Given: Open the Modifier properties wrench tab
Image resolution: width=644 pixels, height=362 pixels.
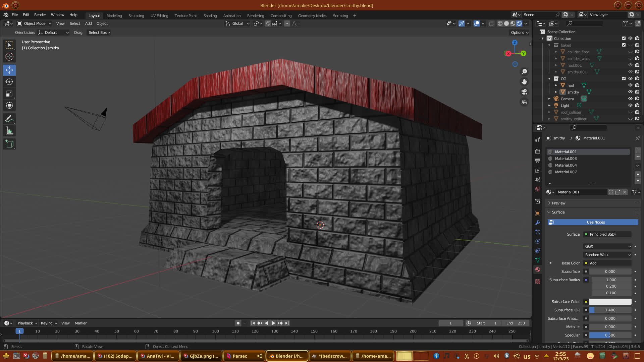Looking at the screenshot, I should tap(538, 223).
